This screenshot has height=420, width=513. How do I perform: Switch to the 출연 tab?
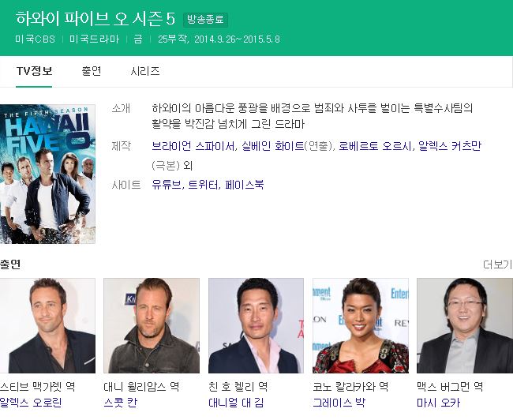pyautogui.click(x=92, y=71)
